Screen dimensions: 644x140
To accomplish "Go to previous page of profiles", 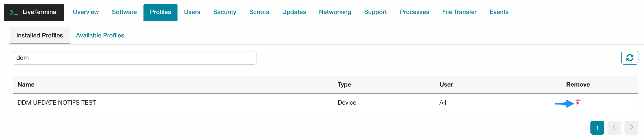I will 614,128.
